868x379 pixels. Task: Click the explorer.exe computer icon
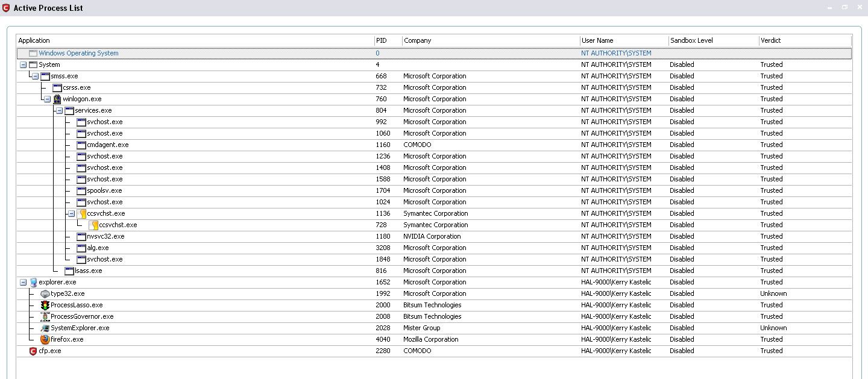pos(33,282)
